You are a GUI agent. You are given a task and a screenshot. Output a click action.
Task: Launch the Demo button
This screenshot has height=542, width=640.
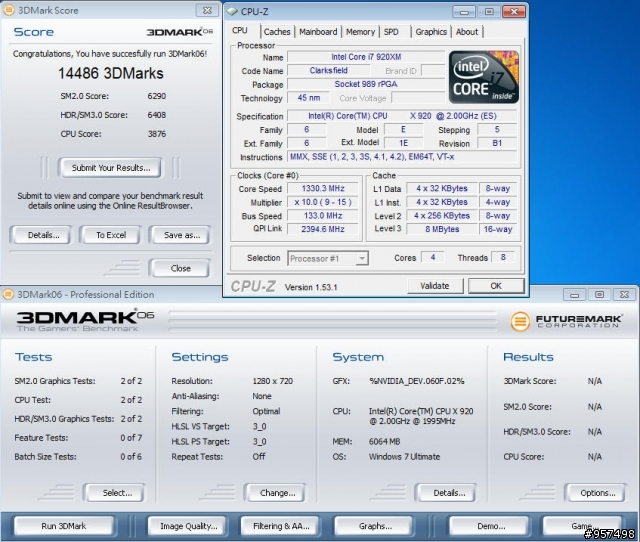coord(491,526)
